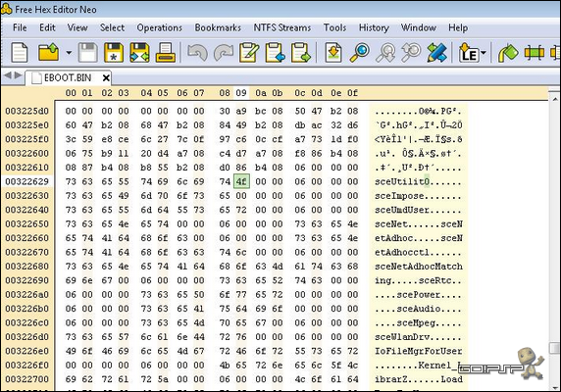Click the right tab scroll arrow
This screenshot has height=392, width=561.
tap(18, 75)
